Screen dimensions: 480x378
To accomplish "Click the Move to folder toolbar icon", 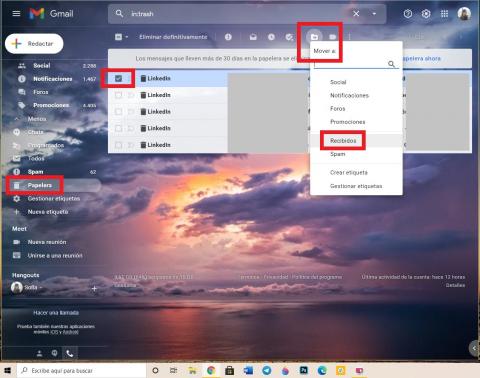I will point(314,37).
